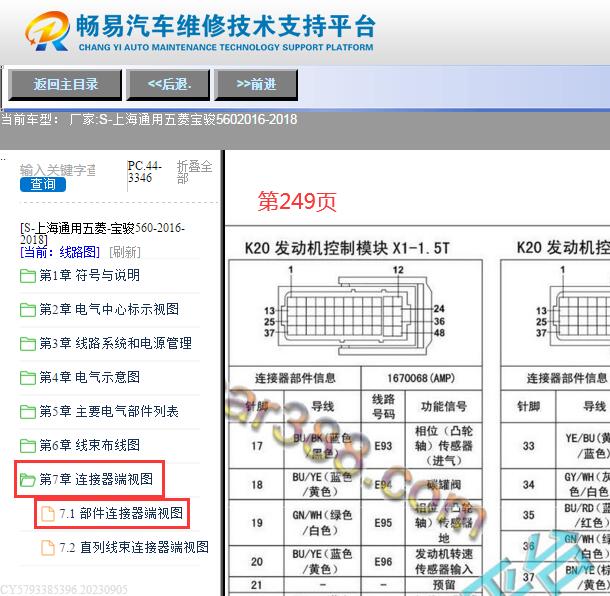The image size is (610, 596).
Task: Click the GN/WH(绿色/白色) wire cell for pin 19
Action: [x=323, y=523]
